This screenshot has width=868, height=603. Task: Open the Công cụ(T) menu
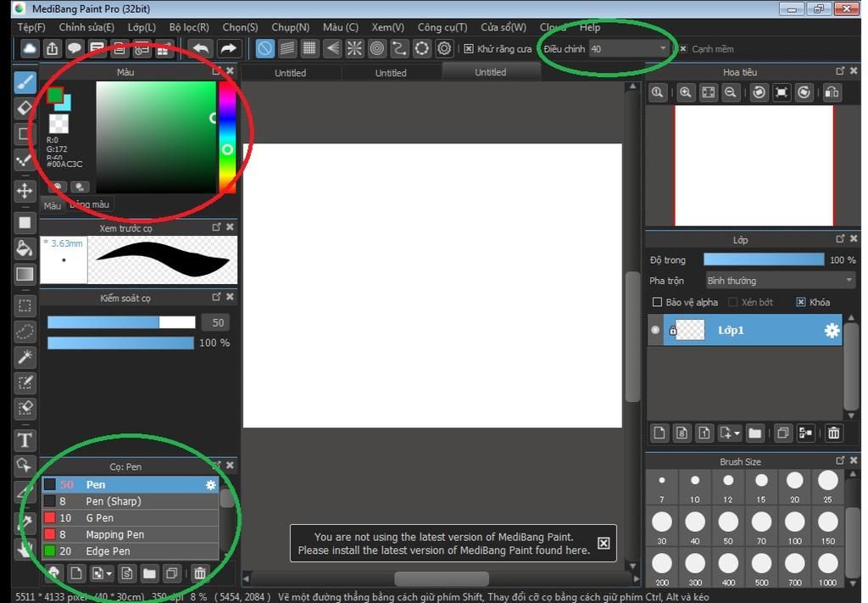click(442, 27)
